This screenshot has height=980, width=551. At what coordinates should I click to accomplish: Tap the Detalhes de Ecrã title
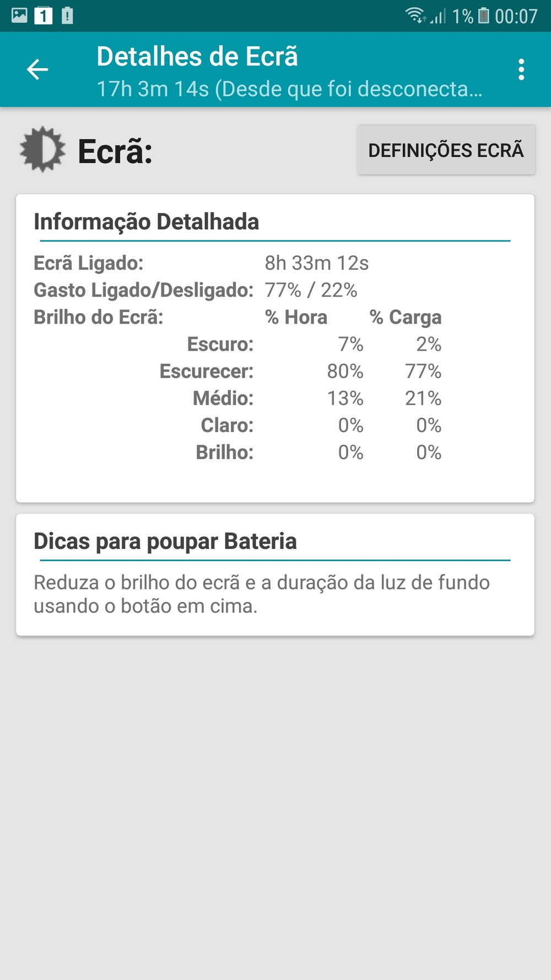point(197,57)
